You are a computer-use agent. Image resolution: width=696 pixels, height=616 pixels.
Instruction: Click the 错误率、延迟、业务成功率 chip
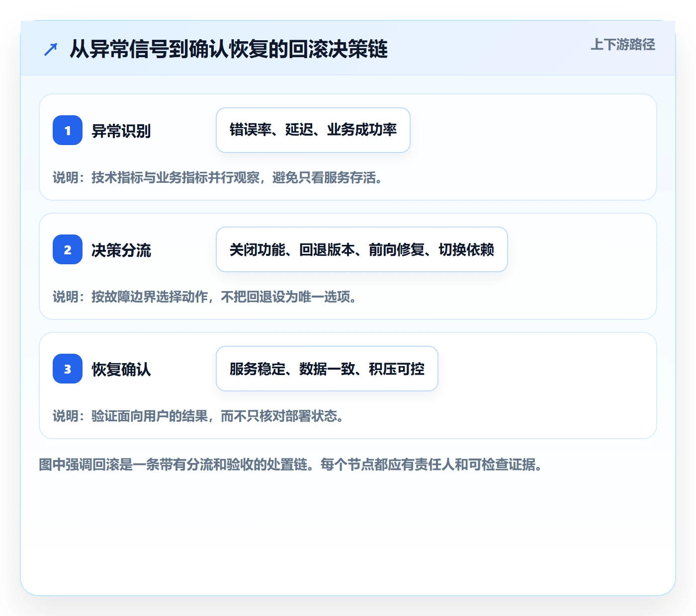pyautogui.click(x=313, y=130)
